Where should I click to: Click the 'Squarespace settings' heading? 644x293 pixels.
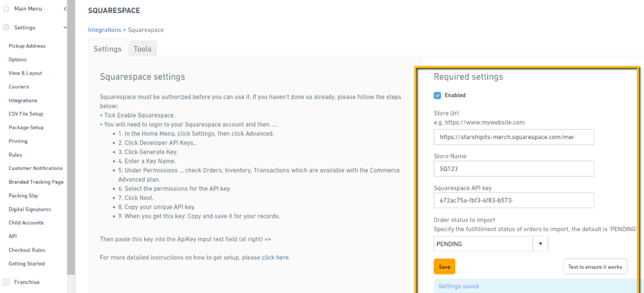[x=142, y=77]
